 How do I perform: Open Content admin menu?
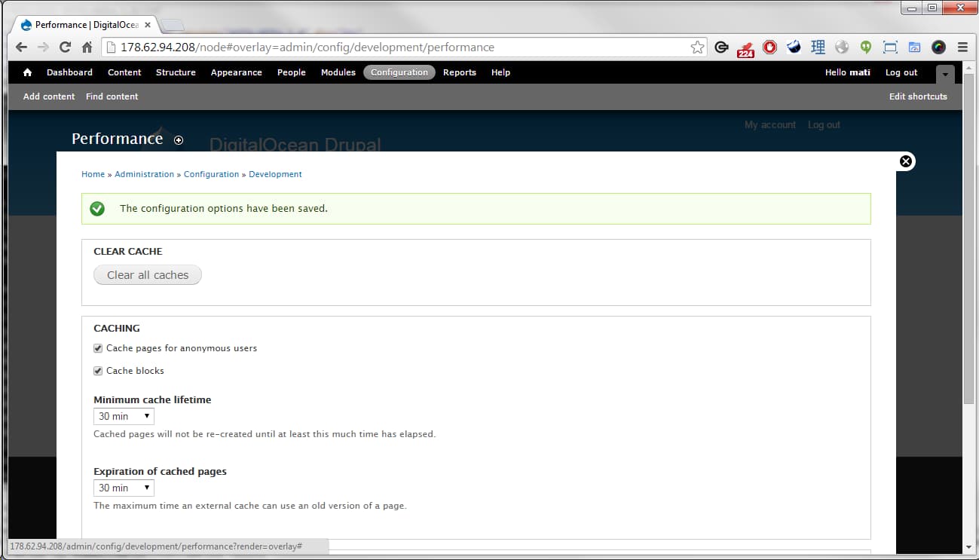pos(124,72)
